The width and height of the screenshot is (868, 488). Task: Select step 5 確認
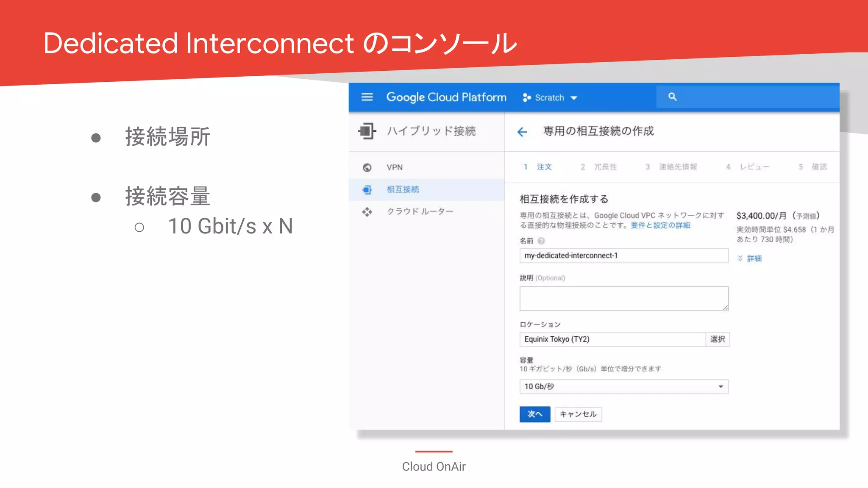pyautogui.click(x=813, y=167)
